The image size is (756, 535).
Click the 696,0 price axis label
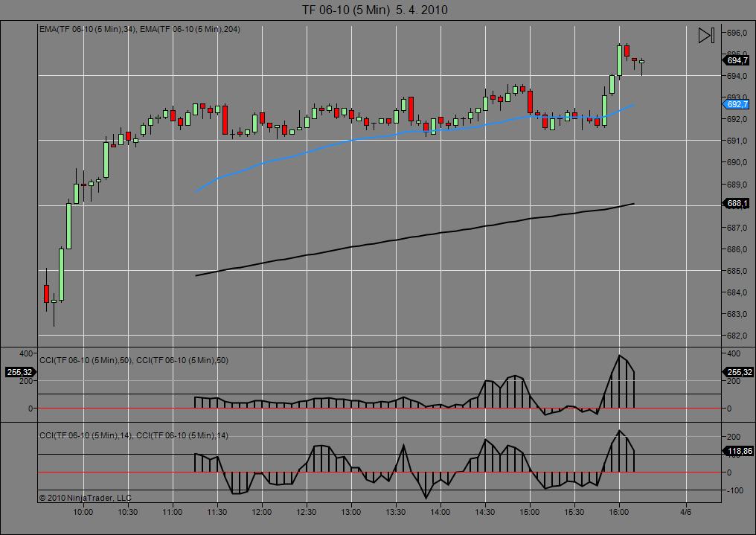(x=737, y=33)
